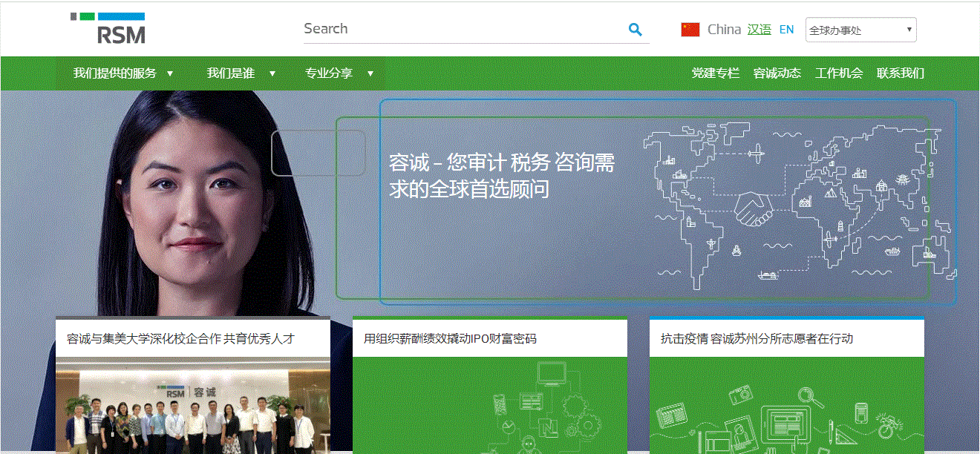This screenshot has height=454, width=980.
Task: Expand the 我们是谁 menu
Action: coord(241,73)
